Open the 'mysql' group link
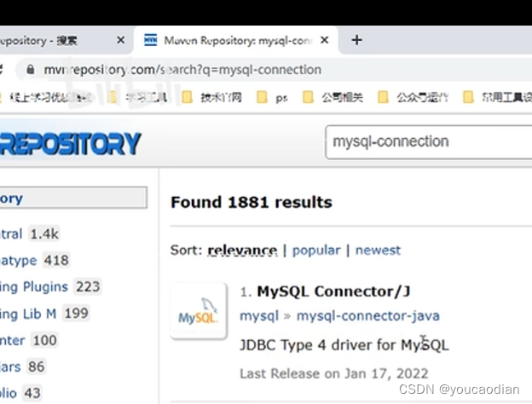The image size is (532, 404). pyautogui.click(x=259, y=316)
